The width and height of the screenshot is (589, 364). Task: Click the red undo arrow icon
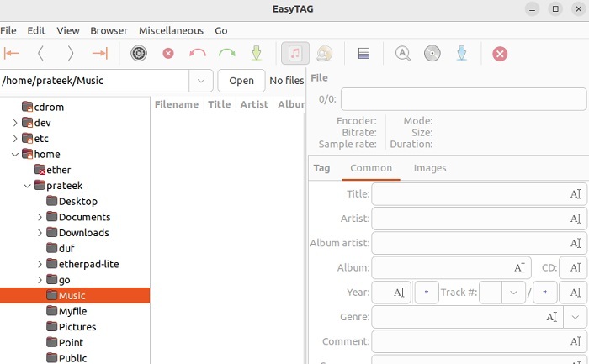(x=198, y=53)
